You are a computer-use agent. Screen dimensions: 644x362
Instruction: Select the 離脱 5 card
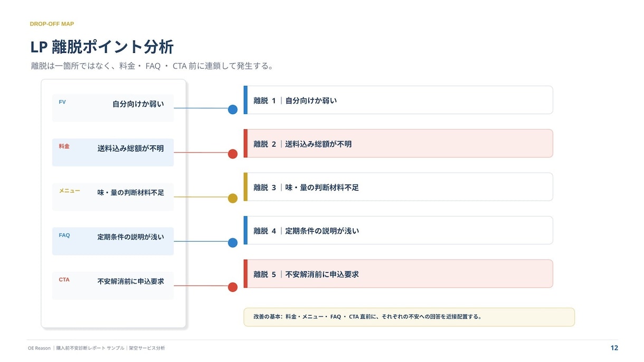[398, 273]
